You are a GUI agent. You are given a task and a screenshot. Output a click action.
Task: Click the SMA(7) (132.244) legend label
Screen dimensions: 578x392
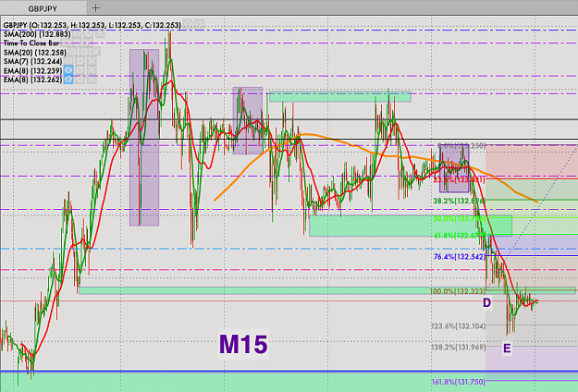coord(32,61)
